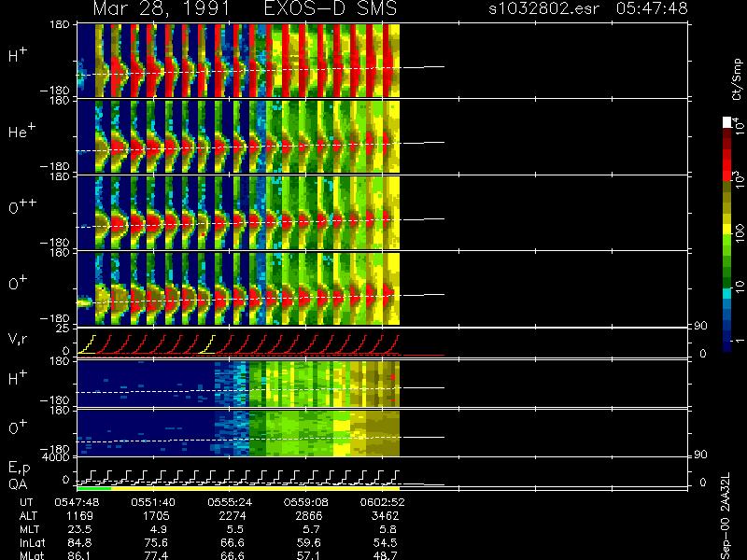This screenshot has width=747, height=560.
Task: Click the "MLT" row header
Action: pyautogui.click(x=29, y=529)
